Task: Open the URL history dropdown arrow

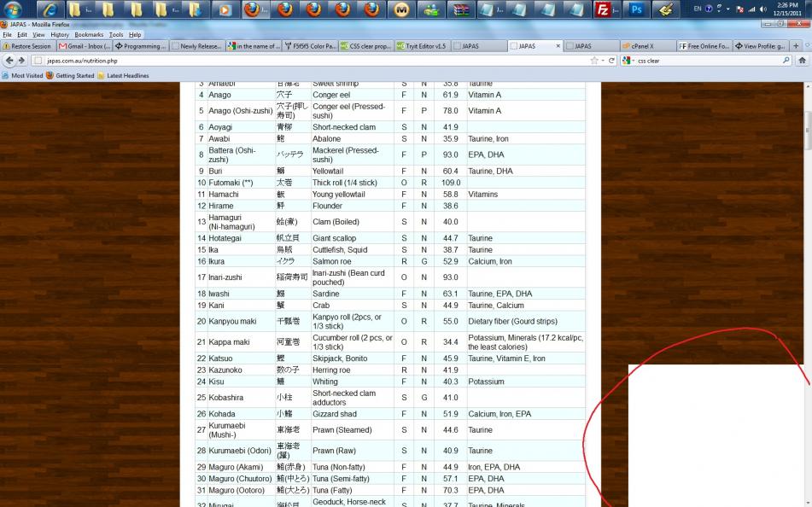Action: coord(603,61)
